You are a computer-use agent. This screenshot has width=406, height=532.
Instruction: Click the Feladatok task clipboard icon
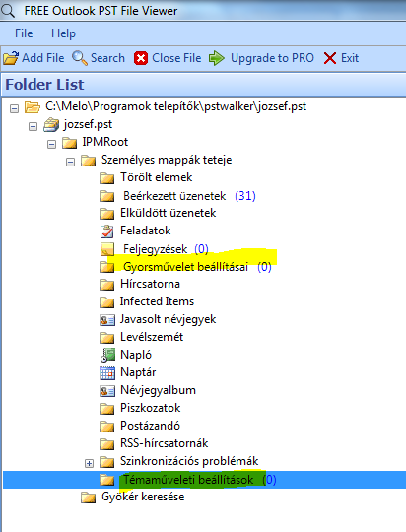coord(107,232)
